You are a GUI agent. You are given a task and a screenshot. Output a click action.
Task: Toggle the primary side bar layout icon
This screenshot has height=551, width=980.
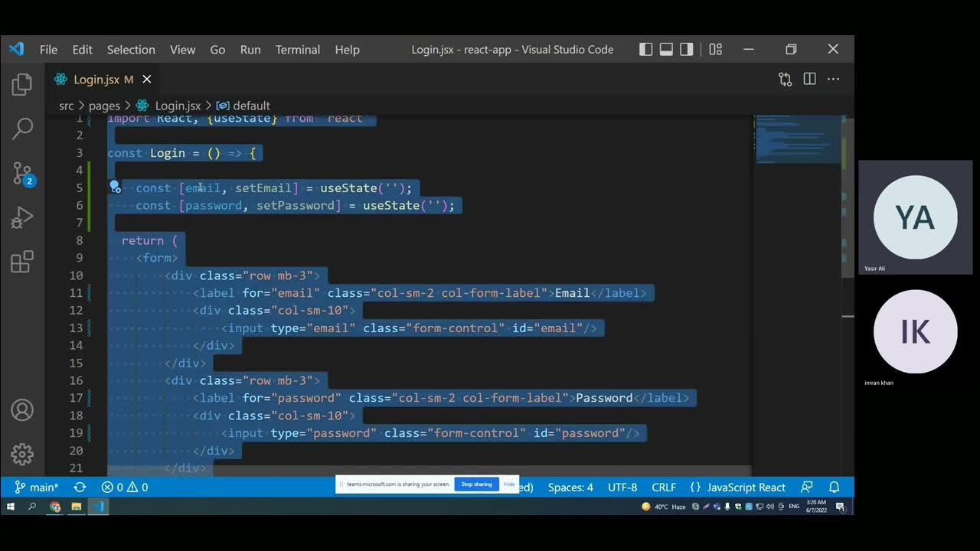pos(646,49)
